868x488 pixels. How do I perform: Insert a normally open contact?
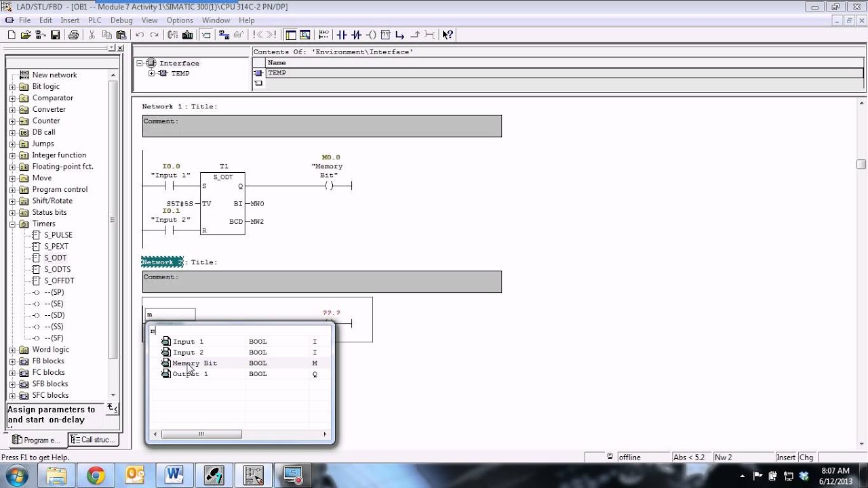click(342, 35)
